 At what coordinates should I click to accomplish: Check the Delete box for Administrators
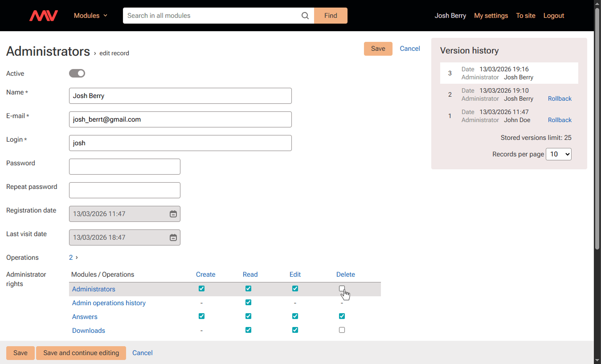(x=342, y=289)
